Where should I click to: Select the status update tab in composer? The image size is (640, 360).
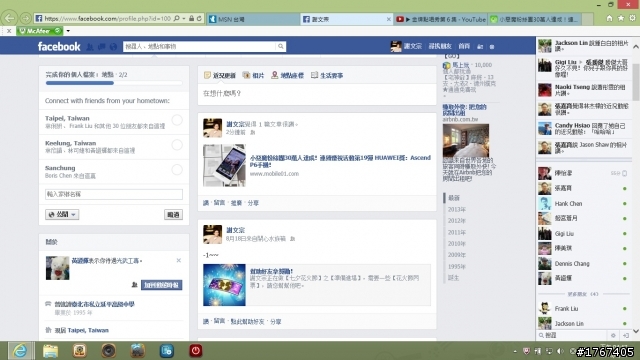pyautogui.click(x=220, y=75)
